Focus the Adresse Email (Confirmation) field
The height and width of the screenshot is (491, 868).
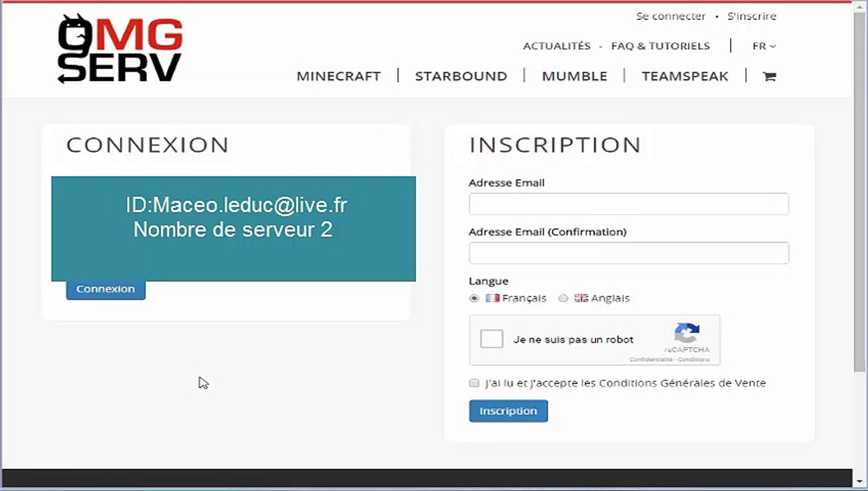click(x=628, y=253)
